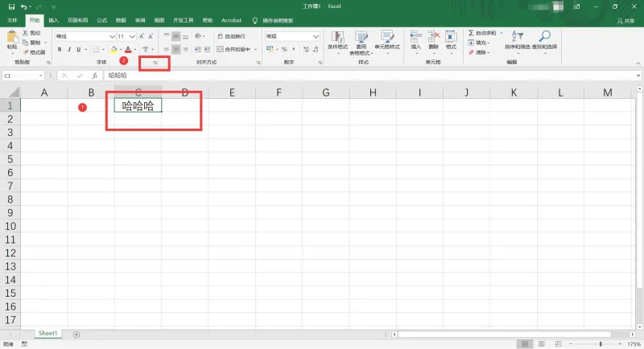This screenshot has width=644, height=349.
Task: Decrease font size with smaller A icon
Action: (151, 36)
